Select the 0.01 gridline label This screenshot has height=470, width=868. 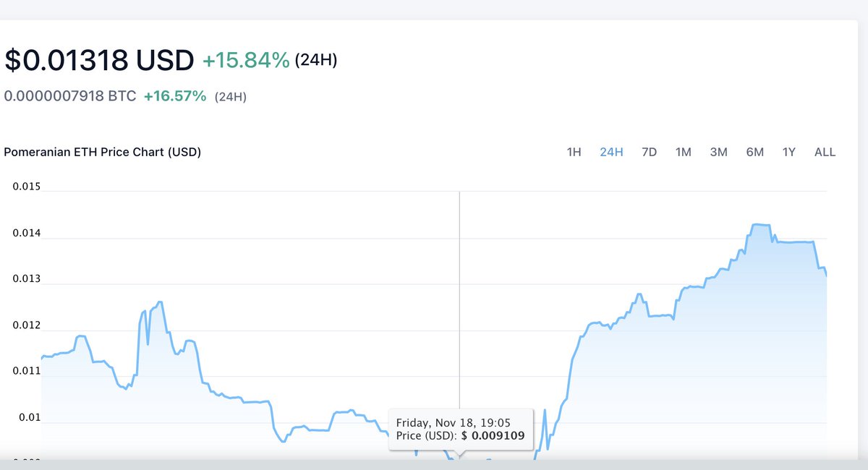point(30,416)
